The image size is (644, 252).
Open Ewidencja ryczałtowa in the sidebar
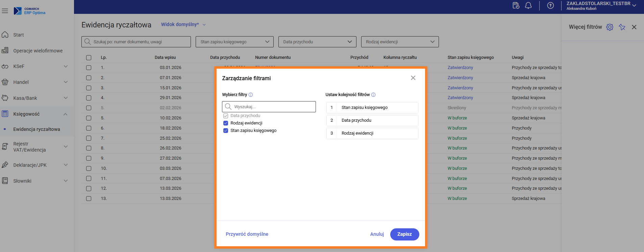pos(36,129)
